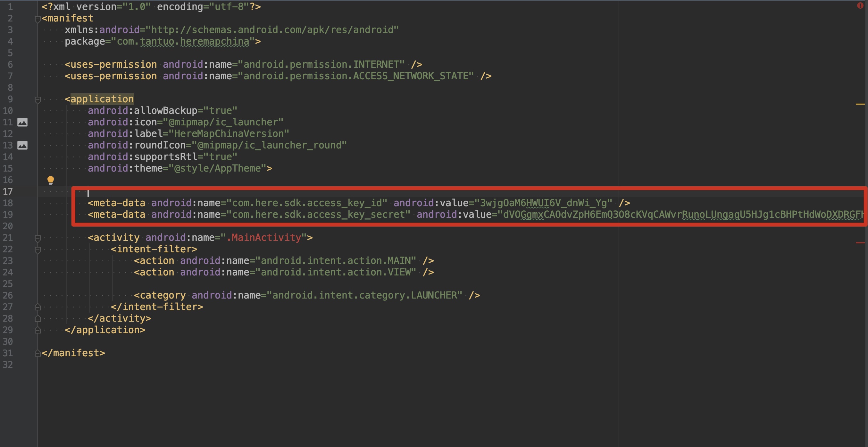
Task: Click the package name com.tantuo.heremapchina
Action: (183, 41)
